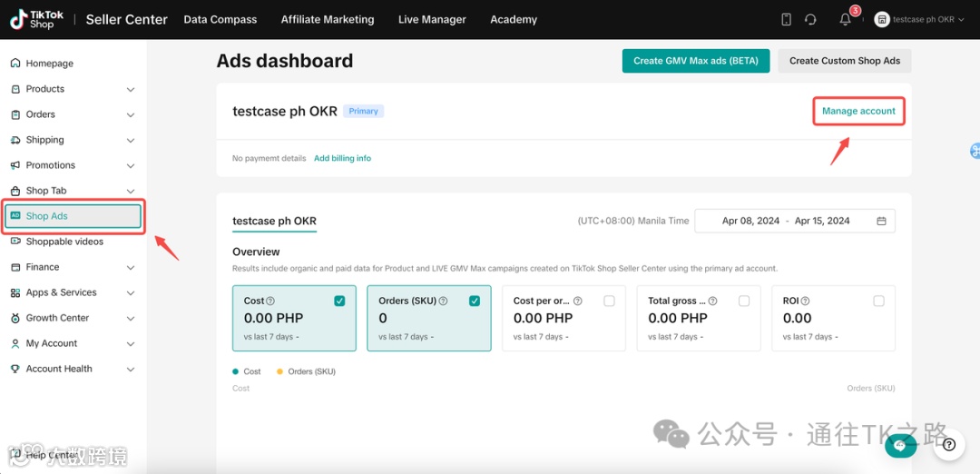
Task: Open the mobile phone icon in header
Action: [x=786, y=19]
